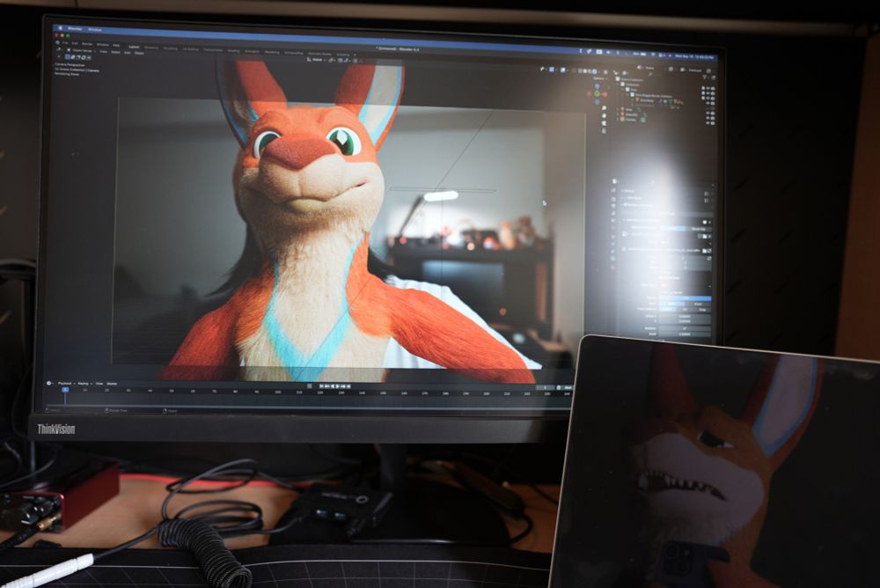
Task: Open the Options dropdown in the viewport
Action: [x=599, y=78]
